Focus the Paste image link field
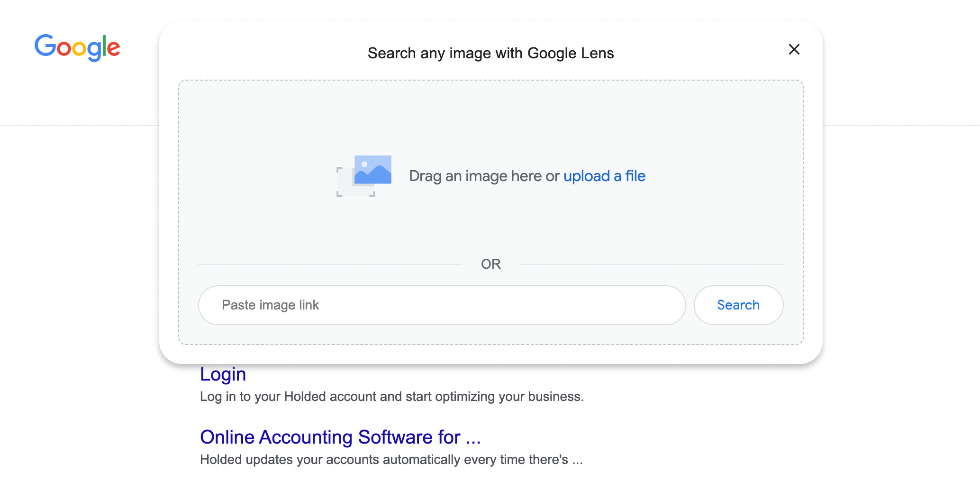 click(441, 305)
